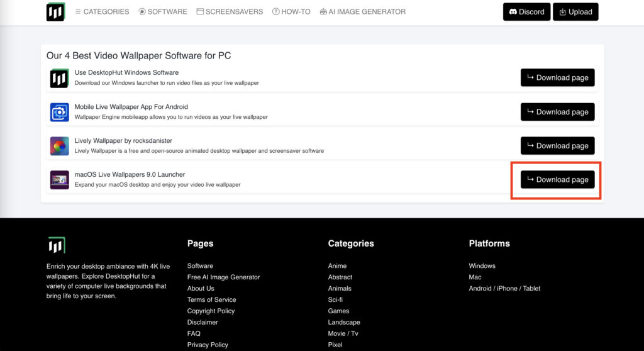Open the Disclaimer link

tap(203, 322)
